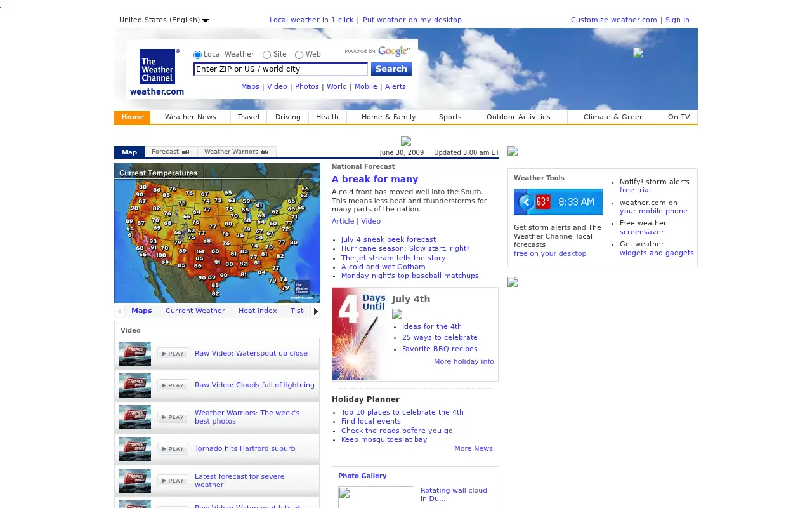Click thumbnail beside Waterspout up close video
Image resolution: width=812 pixels, height=508 pixels.
tap(134, 354)
